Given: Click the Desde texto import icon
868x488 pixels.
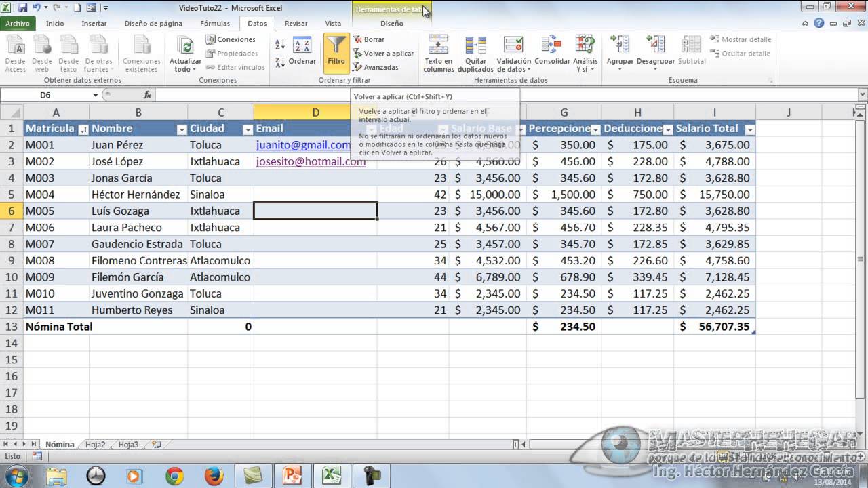Looking at the screenshot, I should pyautogui.click(x=68, y=54).
